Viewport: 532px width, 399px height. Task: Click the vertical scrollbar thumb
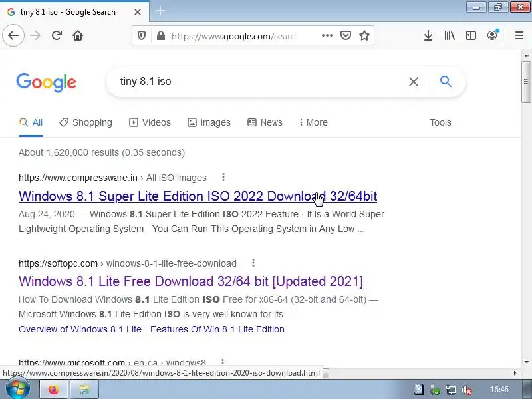pos(526,82)
